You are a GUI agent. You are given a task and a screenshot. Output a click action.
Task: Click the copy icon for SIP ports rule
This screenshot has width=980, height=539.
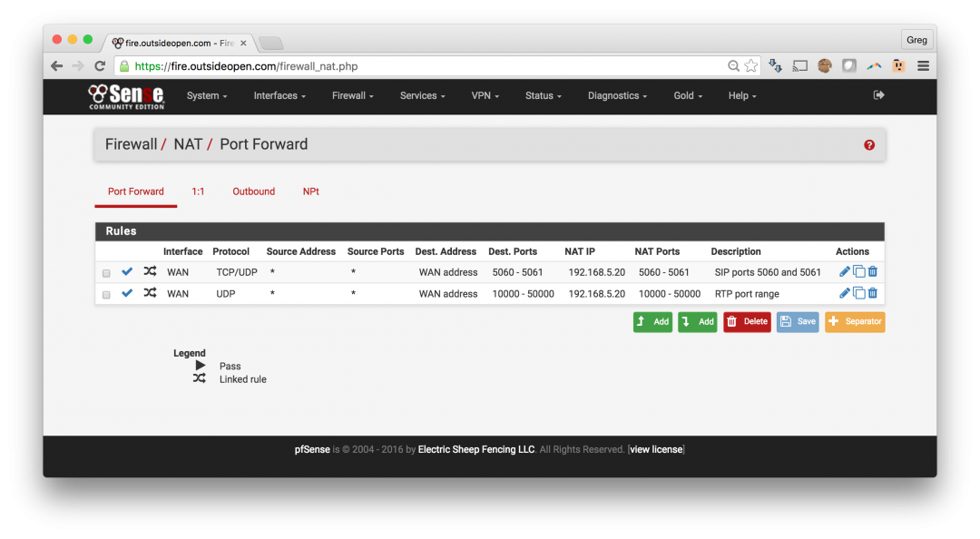pos(859,271)
